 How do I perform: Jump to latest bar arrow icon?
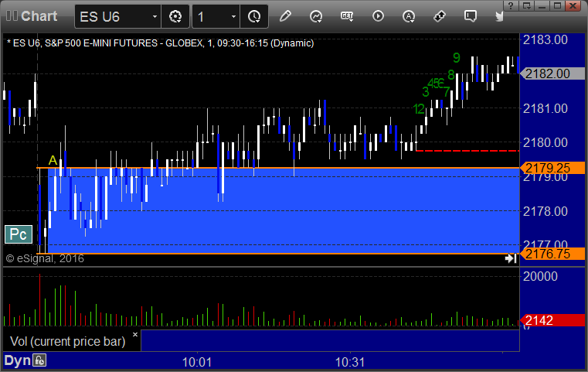[x=511, y=258]
